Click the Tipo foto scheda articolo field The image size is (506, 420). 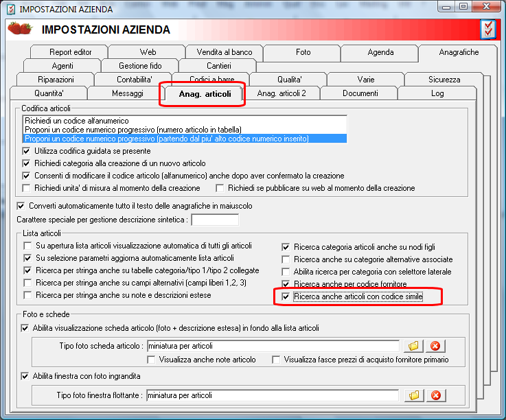(x=273, y=346)
